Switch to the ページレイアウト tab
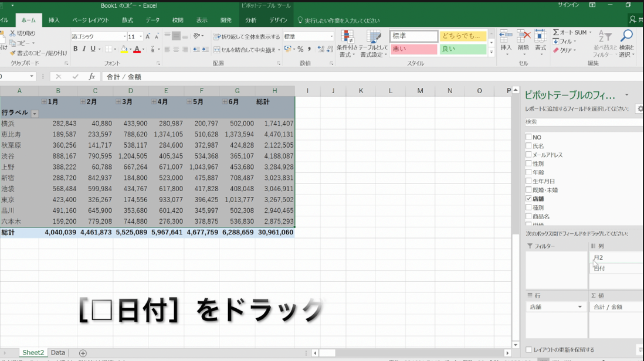 pyautogui.click(x=90, y=20)
